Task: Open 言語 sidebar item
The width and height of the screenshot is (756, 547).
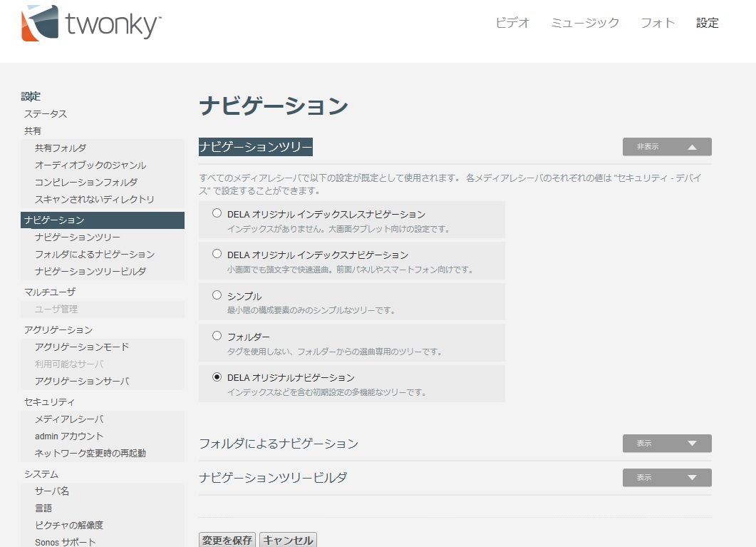Action: [43, 508]
